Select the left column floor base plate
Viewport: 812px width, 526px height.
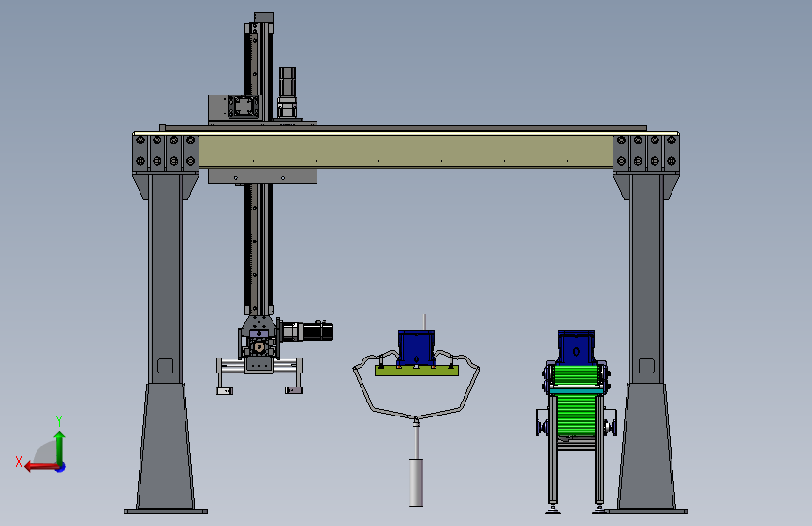[x=166, y=512]
